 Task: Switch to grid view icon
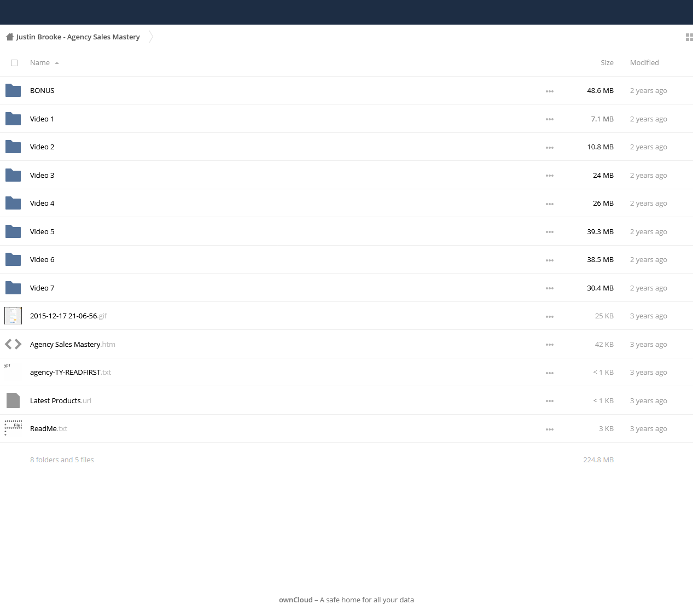(689, 37)
